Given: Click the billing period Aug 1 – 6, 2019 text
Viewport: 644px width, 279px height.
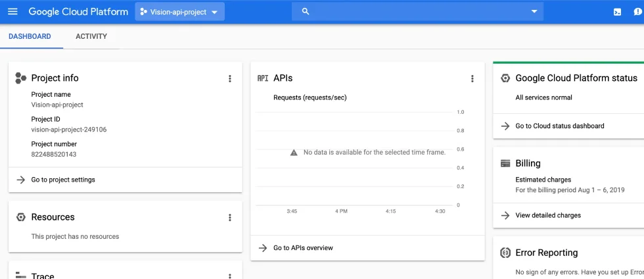Looking at the screenshot, I should point(570,190).
